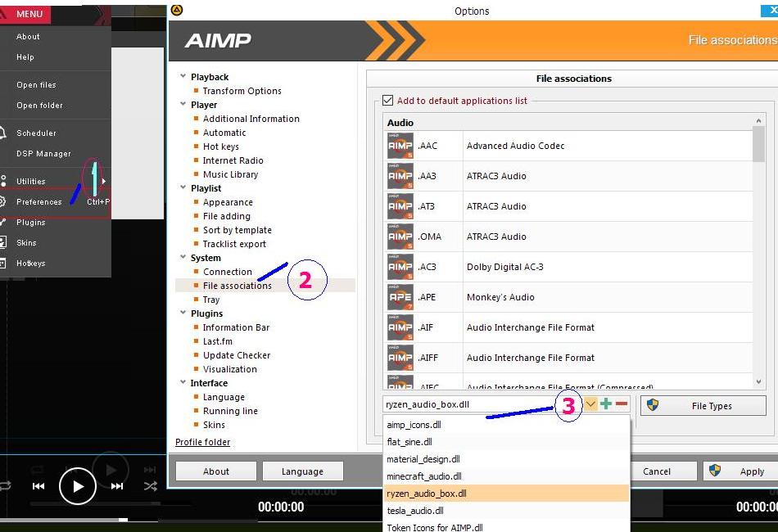The image size is (778, 532).
Task: Skip to the previous track
Action: pos(38,486)
